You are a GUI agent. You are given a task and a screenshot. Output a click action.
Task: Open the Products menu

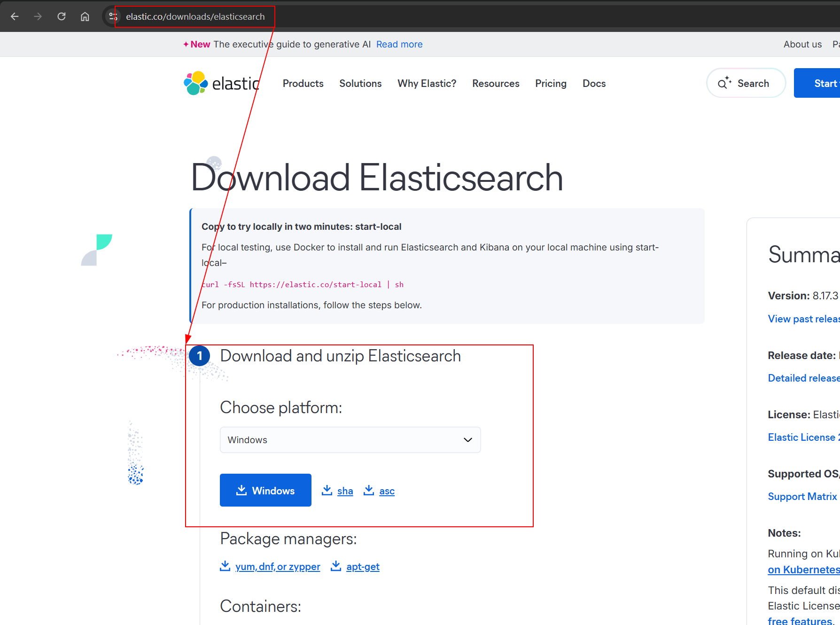point(303,83)
